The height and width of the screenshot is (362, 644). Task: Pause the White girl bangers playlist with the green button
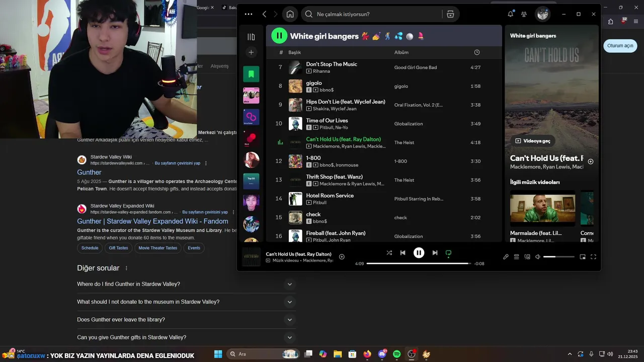[279, 36]
